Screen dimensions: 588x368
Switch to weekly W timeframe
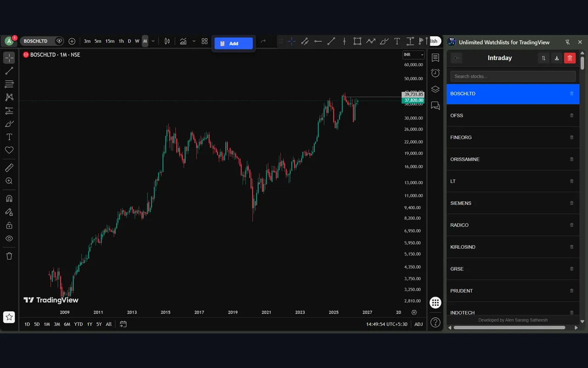click(x=137, y=41)
